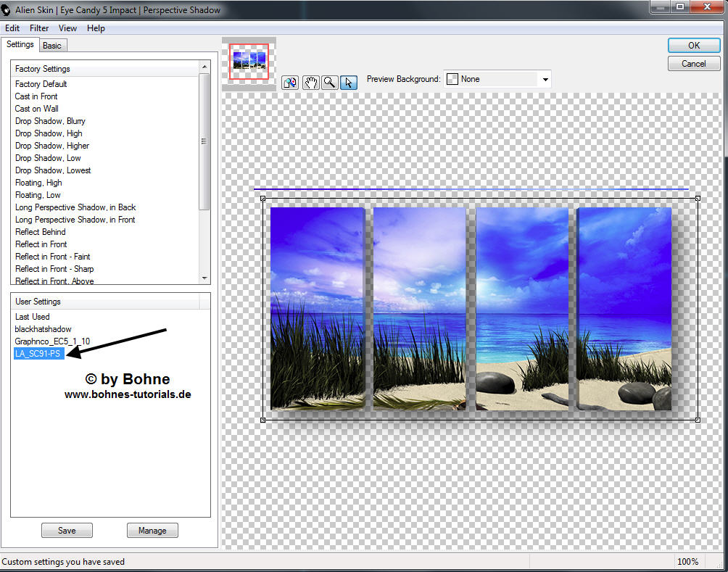Image resolution: width=728 pixels, height=572 pixels.
Task: Select the Zoom magnifier tool
Action: pyautogui.click(x=329, y=82)
